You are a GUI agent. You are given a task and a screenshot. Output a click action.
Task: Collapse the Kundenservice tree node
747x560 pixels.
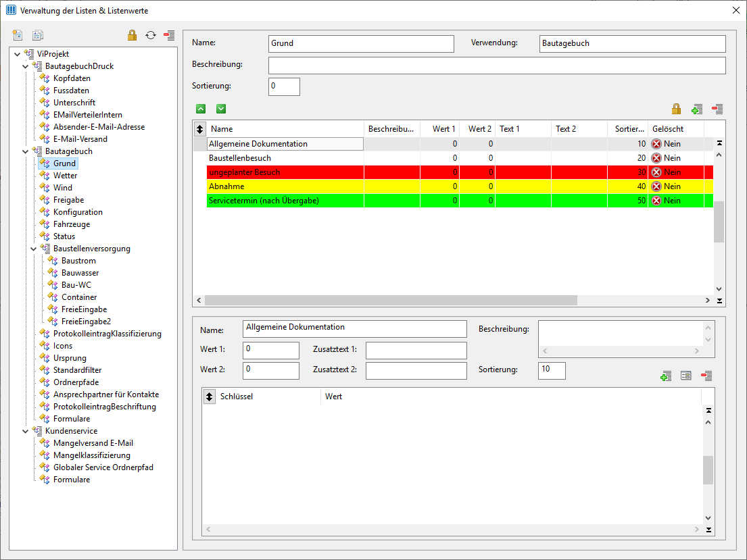point(25,432)
